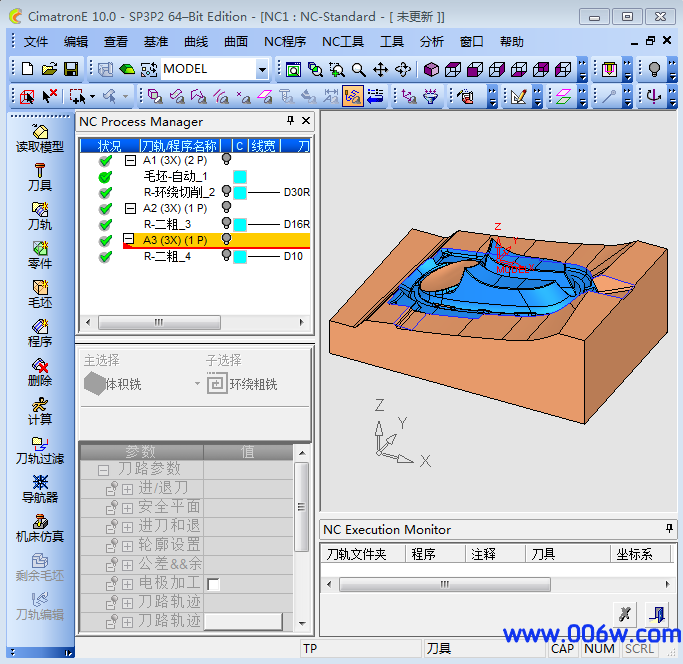Toggle the light bulb for A3 (3X) (1 P)
This screenshot has width=683, height=664.
[x=226, y=239]
